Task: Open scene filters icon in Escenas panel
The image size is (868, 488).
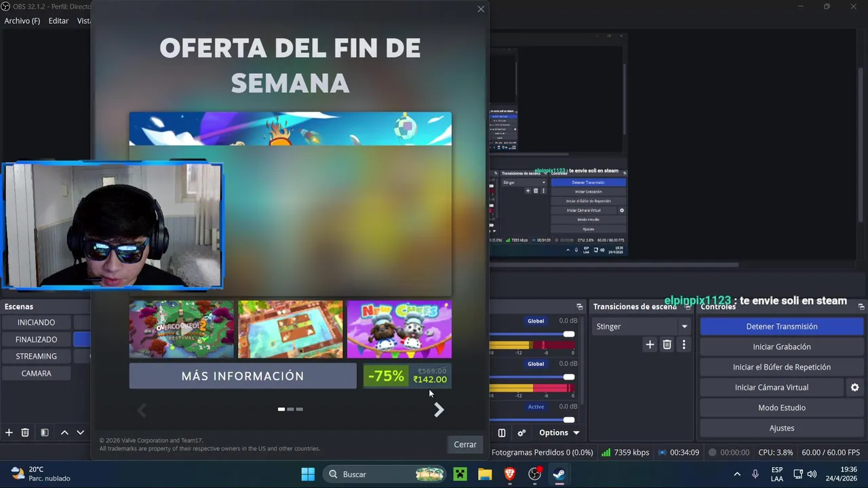Action: pyautogui.click(x=44, y=432)
